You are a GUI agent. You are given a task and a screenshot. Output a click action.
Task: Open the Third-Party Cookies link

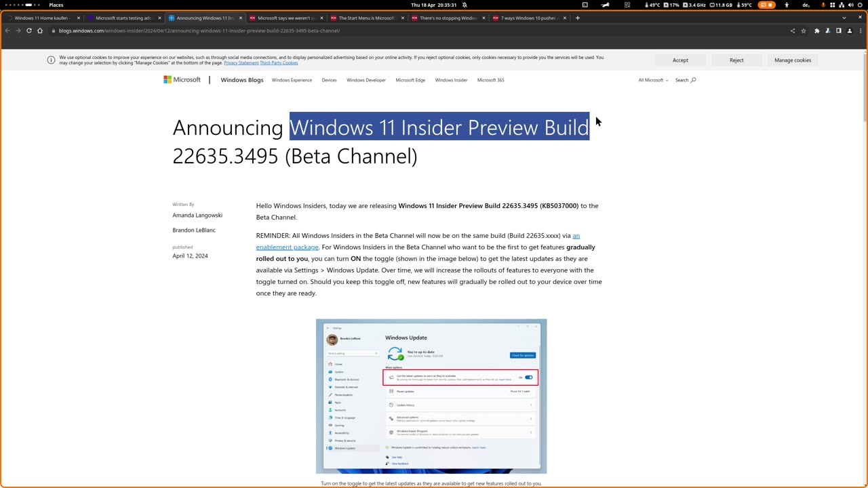tap(279, 63)
